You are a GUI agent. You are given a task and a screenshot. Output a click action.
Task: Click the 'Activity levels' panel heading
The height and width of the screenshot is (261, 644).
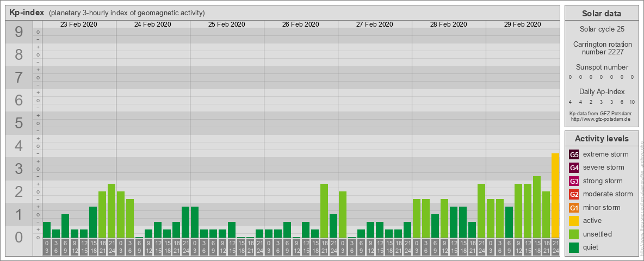(x=602, y=139)
